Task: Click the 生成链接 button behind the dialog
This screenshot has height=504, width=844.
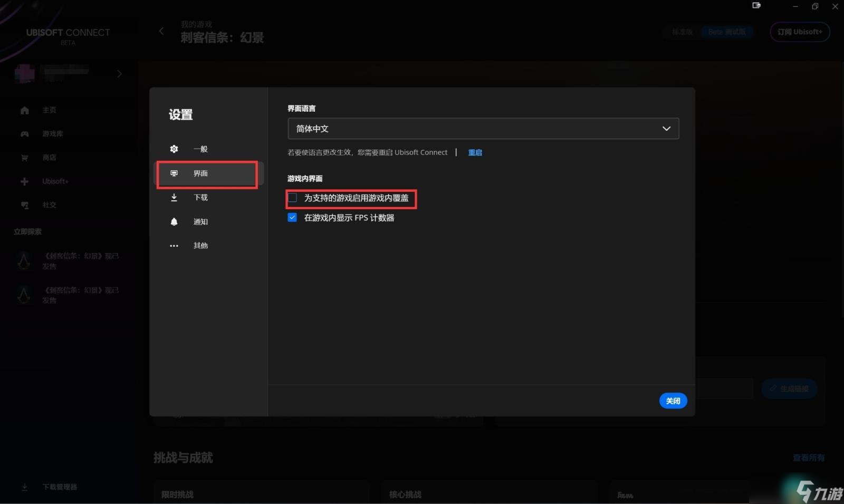Action: coord(789,389)
